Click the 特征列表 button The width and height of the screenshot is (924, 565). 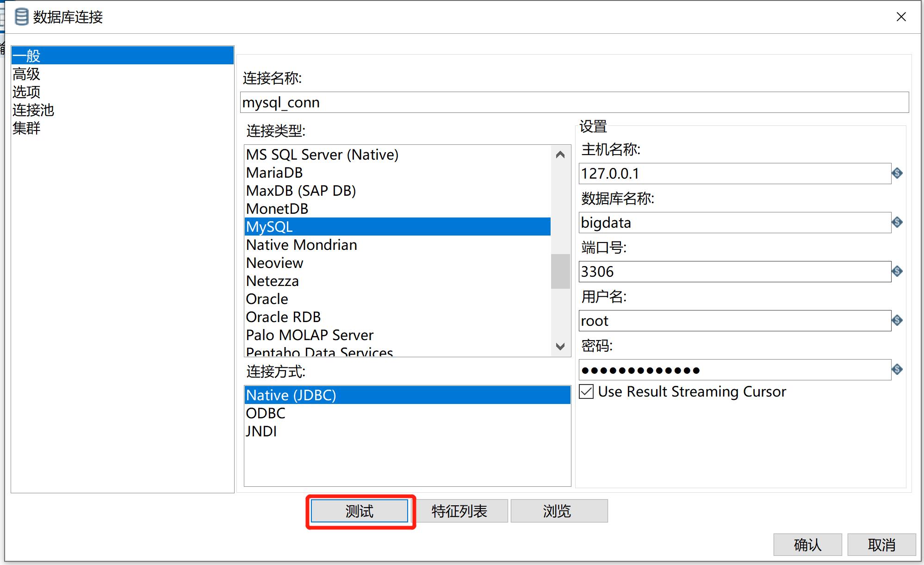[459, 511]
